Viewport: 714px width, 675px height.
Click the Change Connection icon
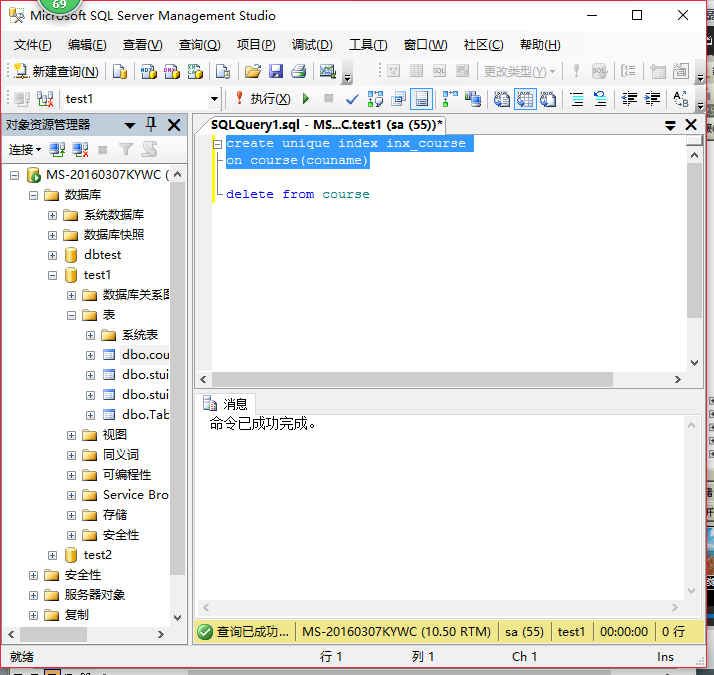pos(45,99)
